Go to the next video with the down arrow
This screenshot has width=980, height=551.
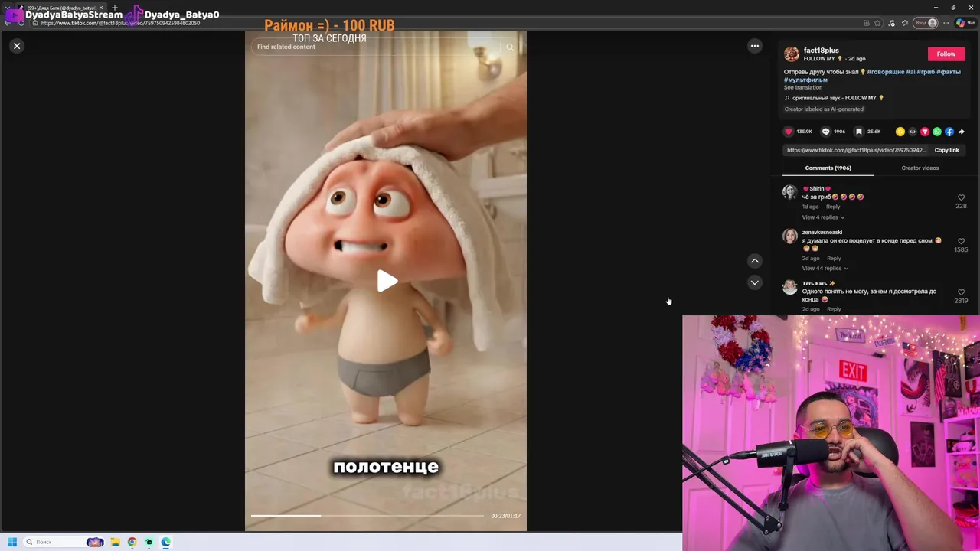[755, 282]
